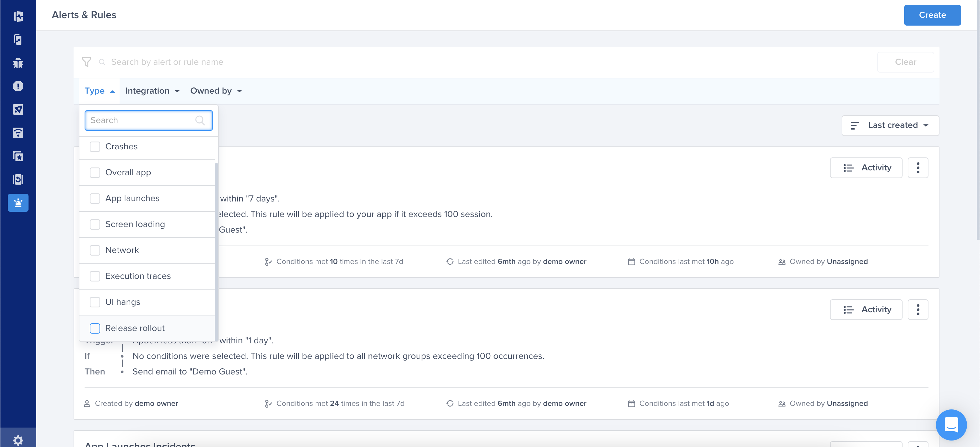Toggle the Crashes type checkbox
This screenshot has width=980, height=447.
click(96, 146)
